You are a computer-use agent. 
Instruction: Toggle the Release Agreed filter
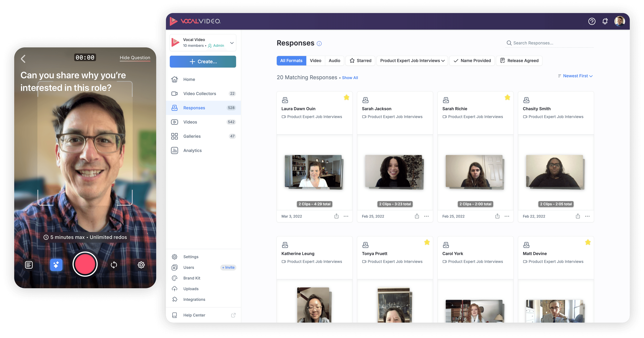519,61
